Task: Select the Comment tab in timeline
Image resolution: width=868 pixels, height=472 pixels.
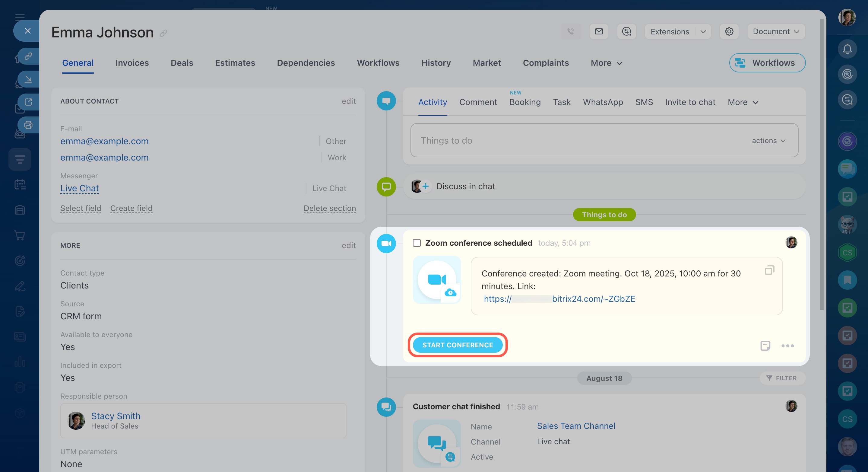Action: (x=478, y=102)
